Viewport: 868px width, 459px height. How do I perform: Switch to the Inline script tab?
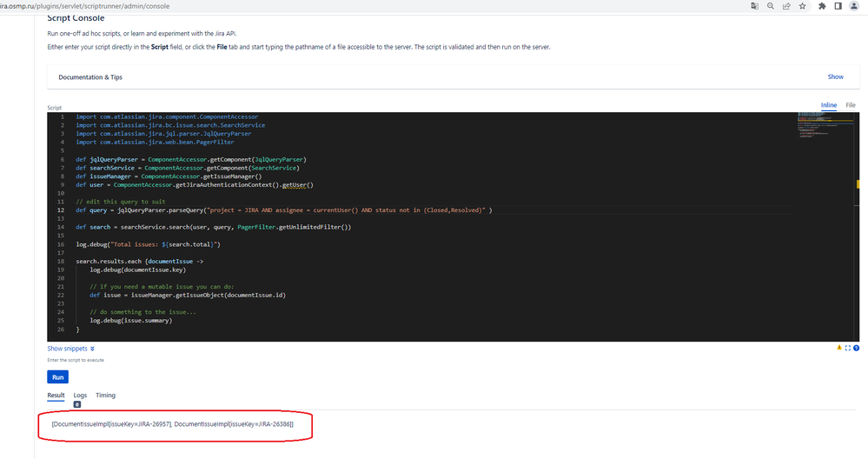[x=829, y=105]
